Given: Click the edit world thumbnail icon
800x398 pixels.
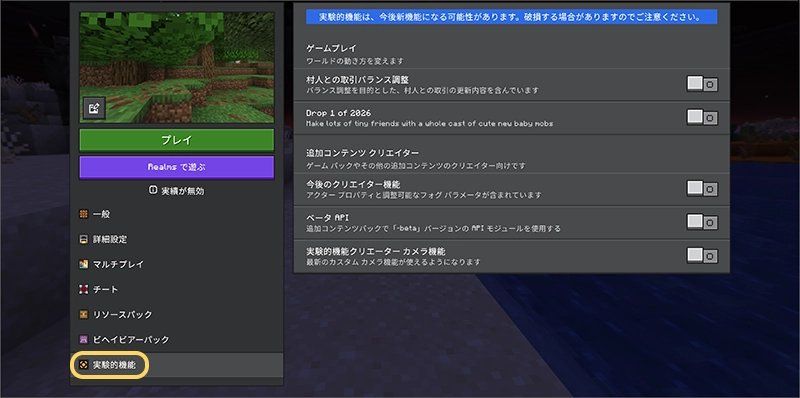Looking at the screenshot, I should pos(94,108).
